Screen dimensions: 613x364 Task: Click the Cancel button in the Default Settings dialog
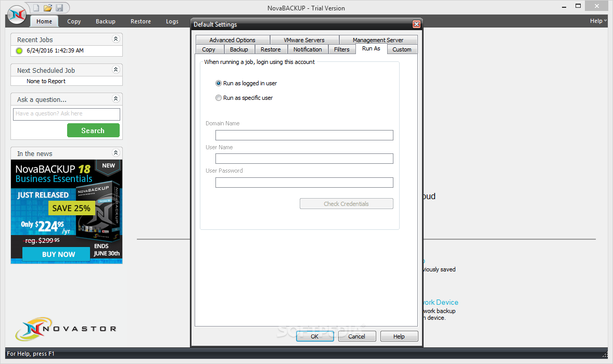click(357, 336)
